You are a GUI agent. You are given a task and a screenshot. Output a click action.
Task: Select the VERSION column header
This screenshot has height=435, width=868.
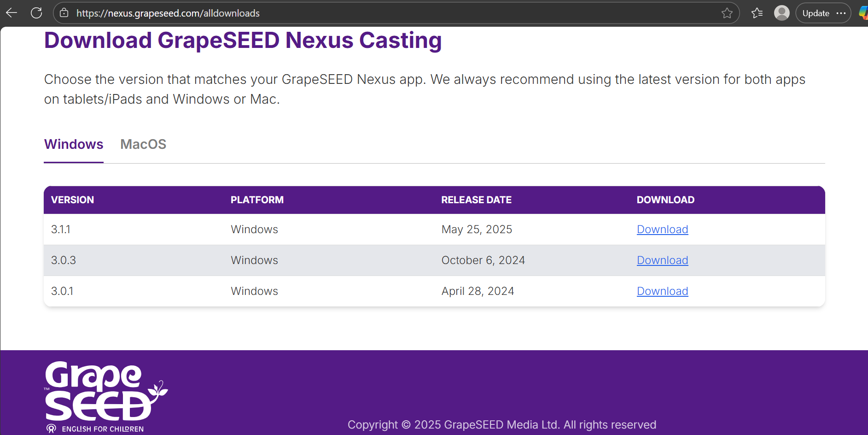(x=72, y=200)
